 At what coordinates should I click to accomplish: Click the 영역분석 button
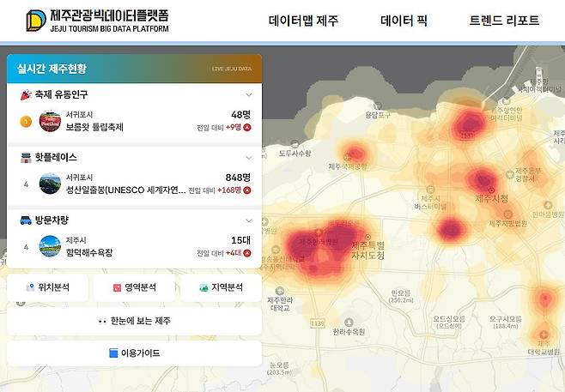click(134, 287)
